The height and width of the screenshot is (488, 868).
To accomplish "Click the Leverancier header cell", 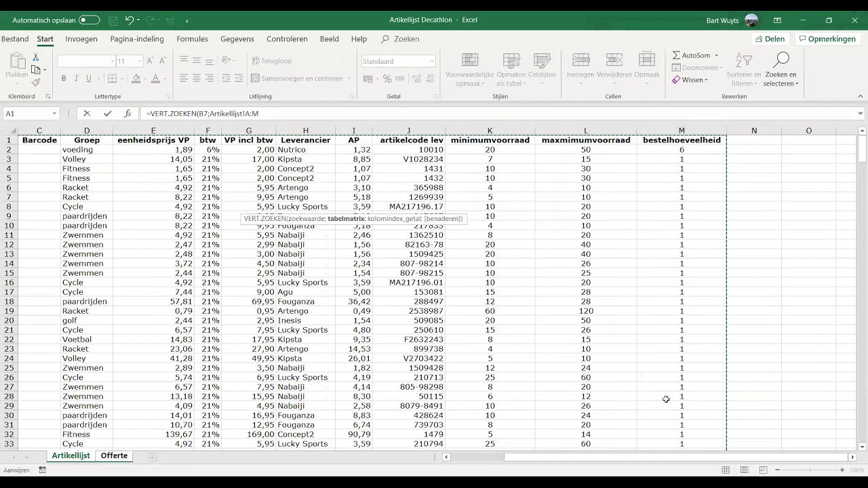I will pos(305,140).
